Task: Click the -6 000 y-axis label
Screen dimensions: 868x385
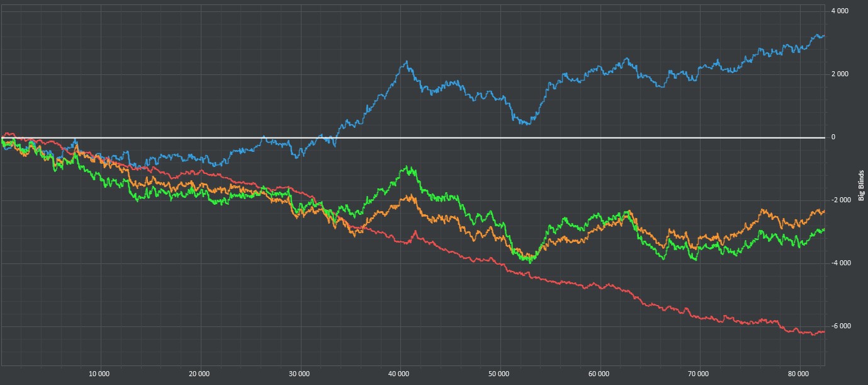Action: point(839,326)
